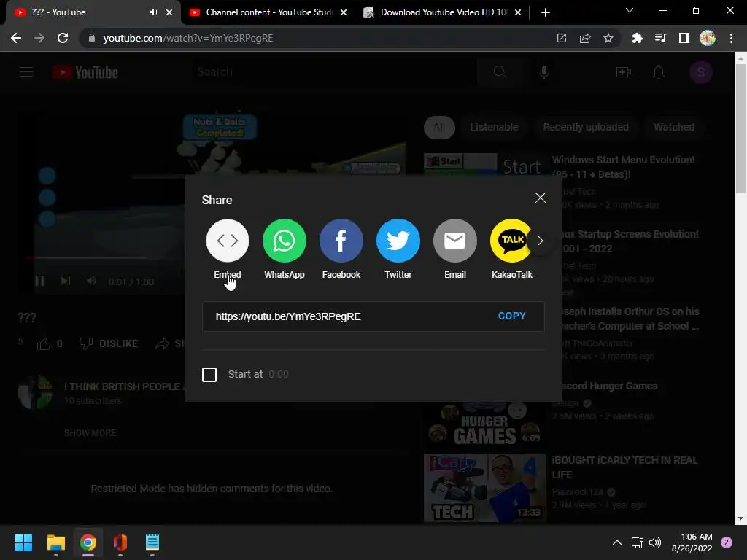
Task: Share the video via KakaoTalk
Action: coord(511,241)
